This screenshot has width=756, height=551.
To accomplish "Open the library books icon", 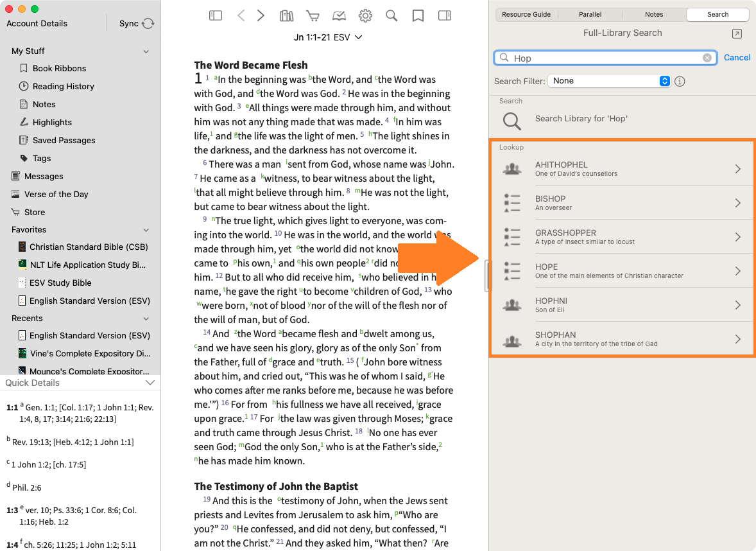I will click(x=287, y=15).
